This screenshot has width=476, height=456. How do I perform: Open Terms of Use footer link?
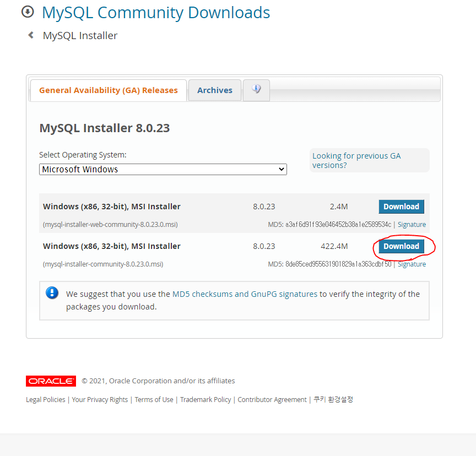click(154, 400)
